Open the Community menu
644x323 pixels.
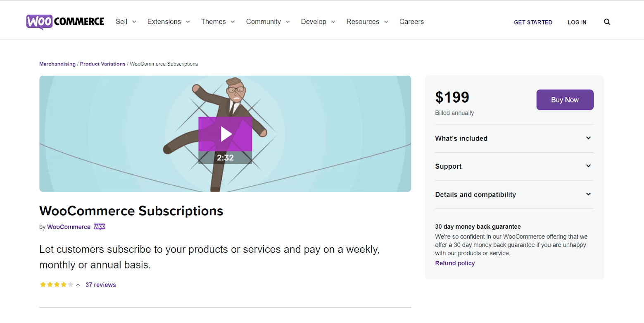pyautogui.click(x=268, y=22)
